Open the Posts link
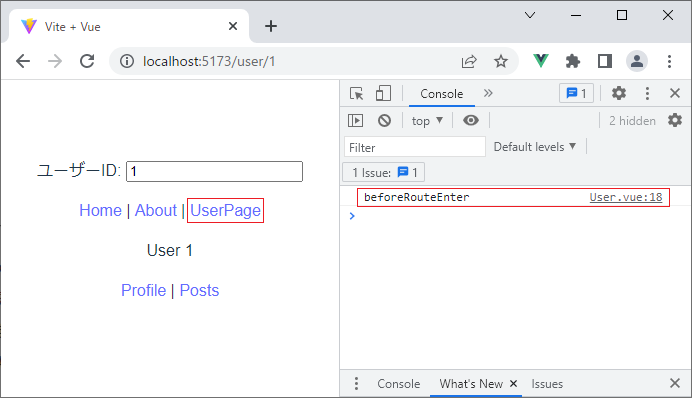 tap(199, 290)
